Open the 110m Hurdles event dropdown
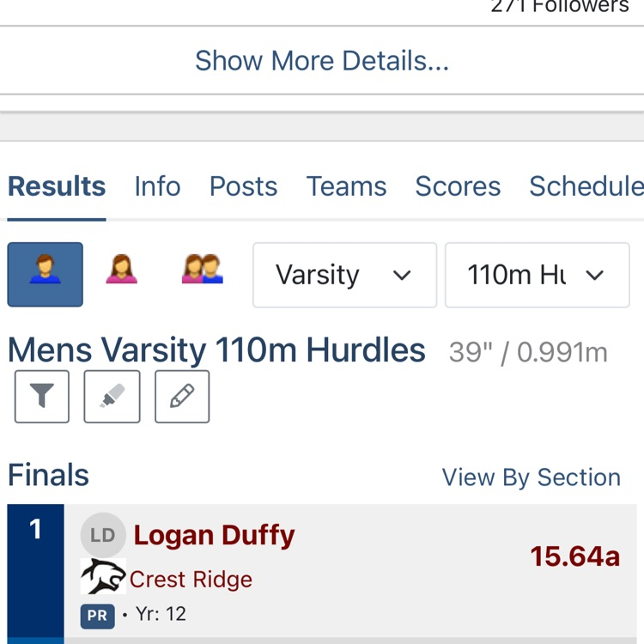This screenshot has width=644, height=644. coord(537,275)
